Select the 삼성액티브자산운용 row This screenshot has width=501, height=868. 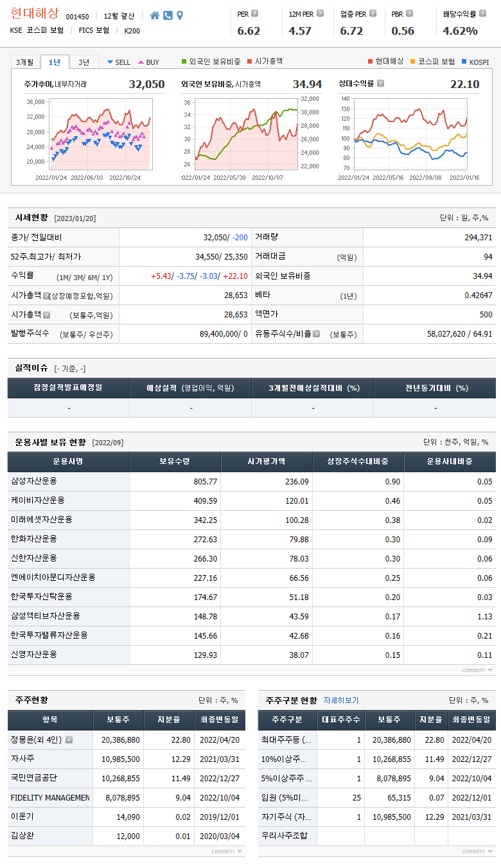251,616
